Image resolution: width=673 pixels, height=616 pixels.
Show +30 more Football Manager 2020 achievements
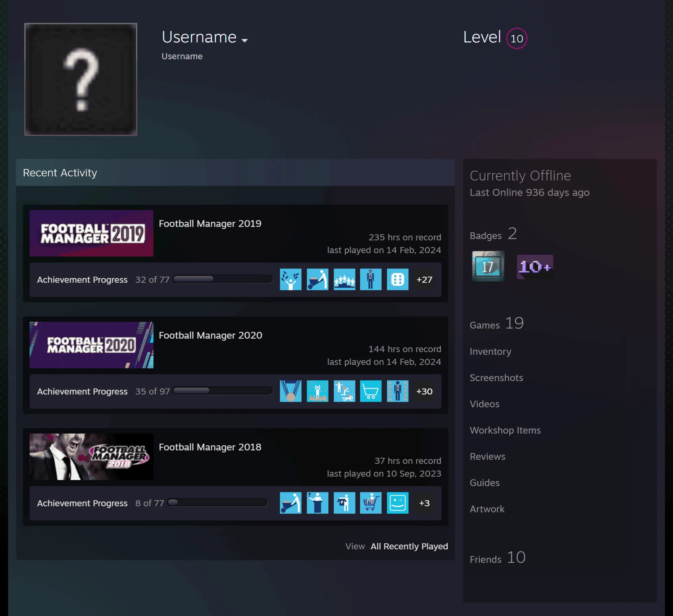click(424, 391)
